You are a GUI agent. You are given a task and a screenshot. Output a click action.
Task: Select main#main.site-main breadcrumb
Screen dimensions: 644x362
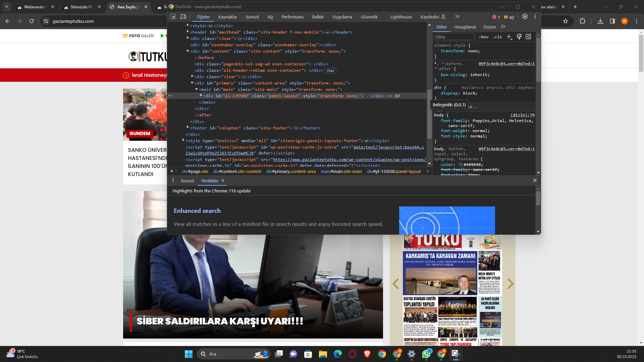tap(341, 172)
